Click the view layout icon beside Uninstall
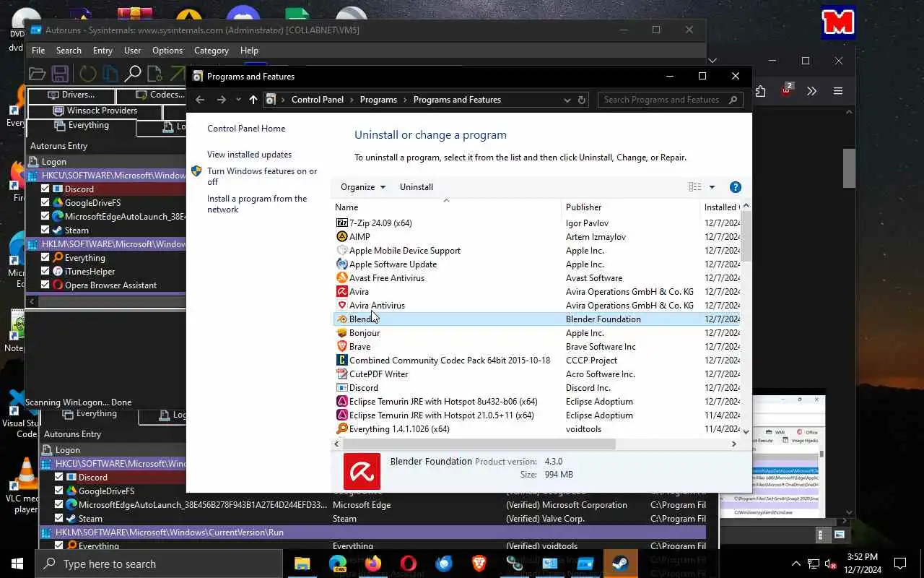The height and width of the screenshot is (578, 924). pos(695,187)
